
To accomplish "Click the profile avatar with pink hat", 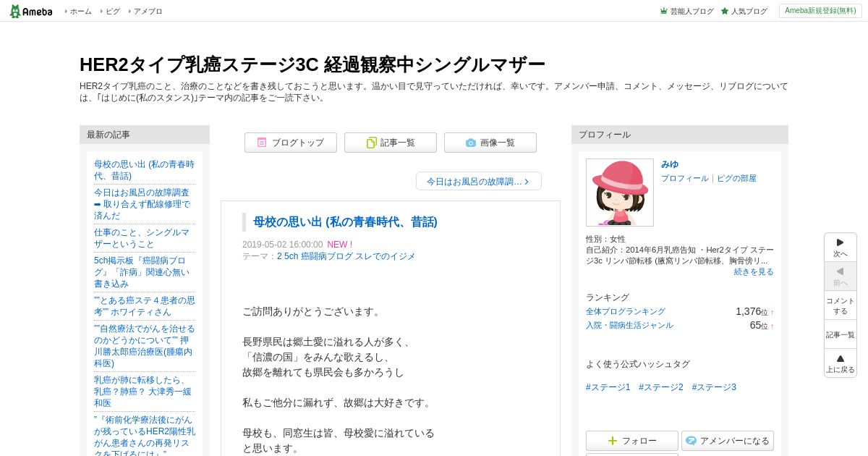I will (x=620, y=193).
